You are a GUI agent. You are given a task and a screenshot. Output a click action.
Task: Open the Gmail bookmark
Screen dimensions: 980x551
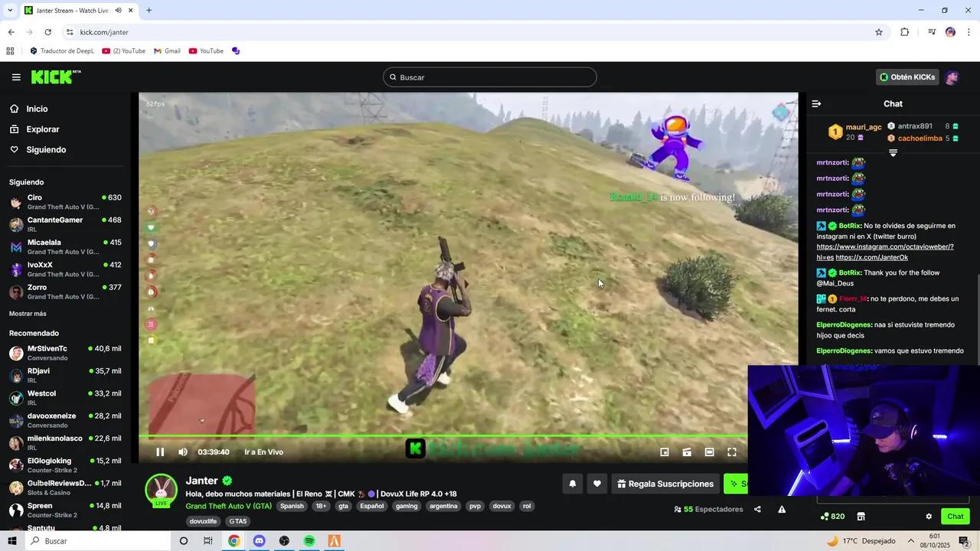click(167, 51)
